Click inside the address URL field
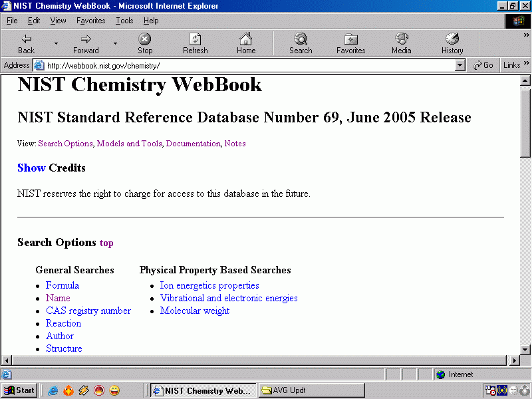Screen dimensions: 532x399 [250, 65]
